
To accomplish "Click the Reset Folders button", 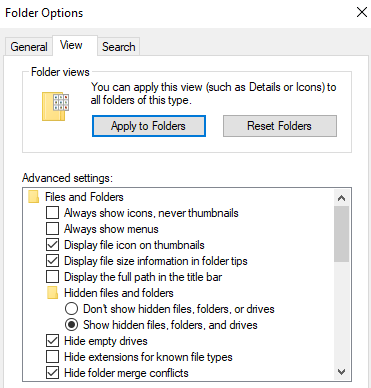I will (x=280, y=126).
